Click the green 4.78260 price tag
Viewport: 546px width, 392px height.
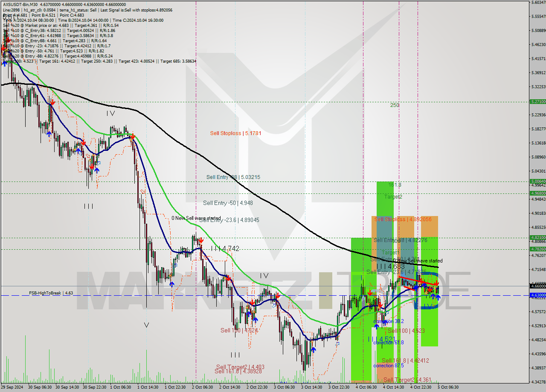(537, 249)
